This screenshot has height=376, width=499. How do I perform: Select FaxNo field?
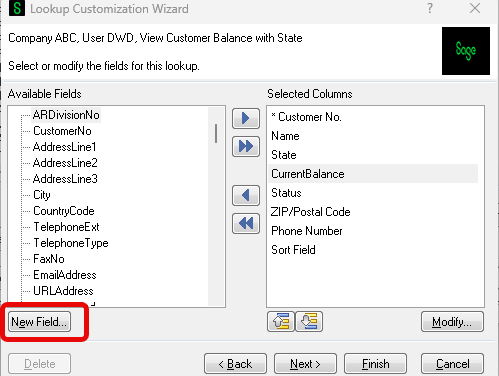(x=49, y=259)
